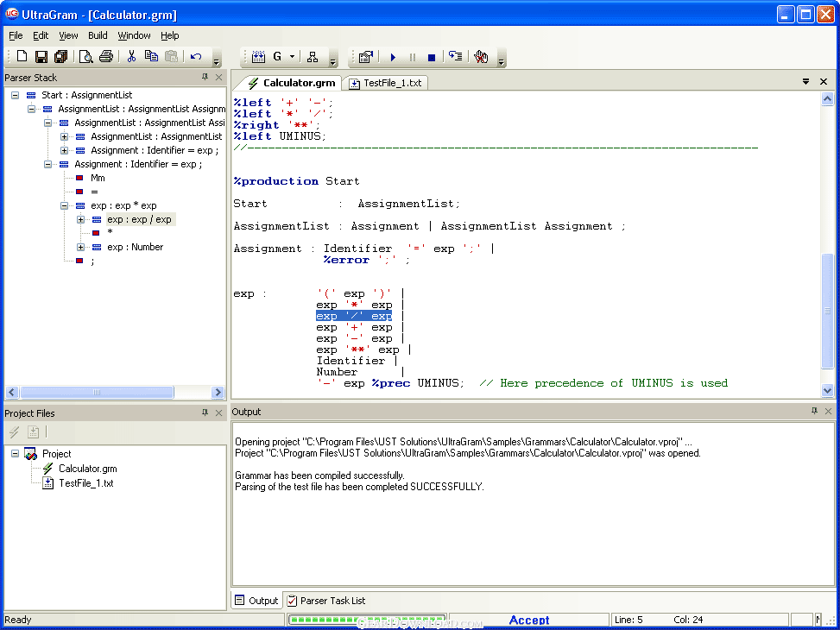Click the G generate icon in the toolbar
Image resolution: width=840 pixels, height=630 pixels.
pos(277,56)
